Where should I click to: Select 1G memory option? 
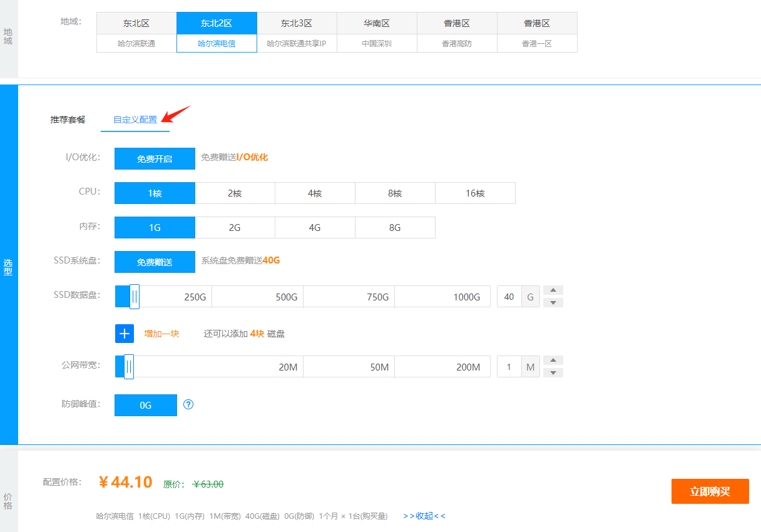click(155, 228)
